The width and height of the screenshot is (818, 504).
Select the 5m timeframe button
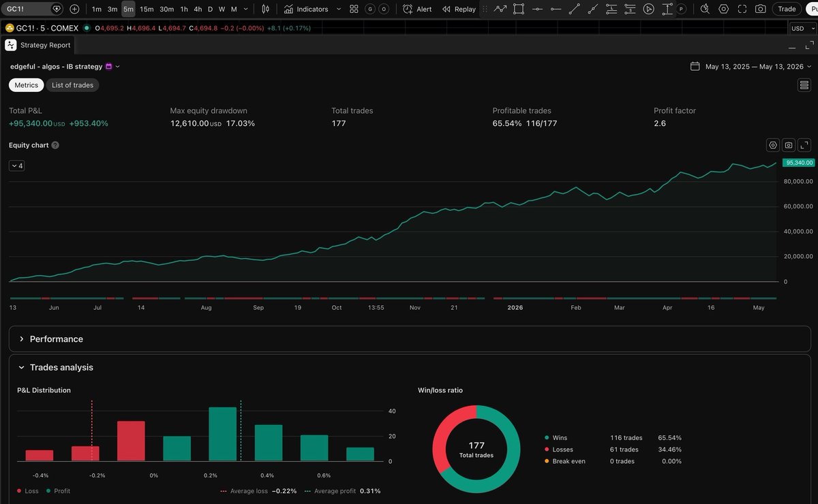(128, 9)
